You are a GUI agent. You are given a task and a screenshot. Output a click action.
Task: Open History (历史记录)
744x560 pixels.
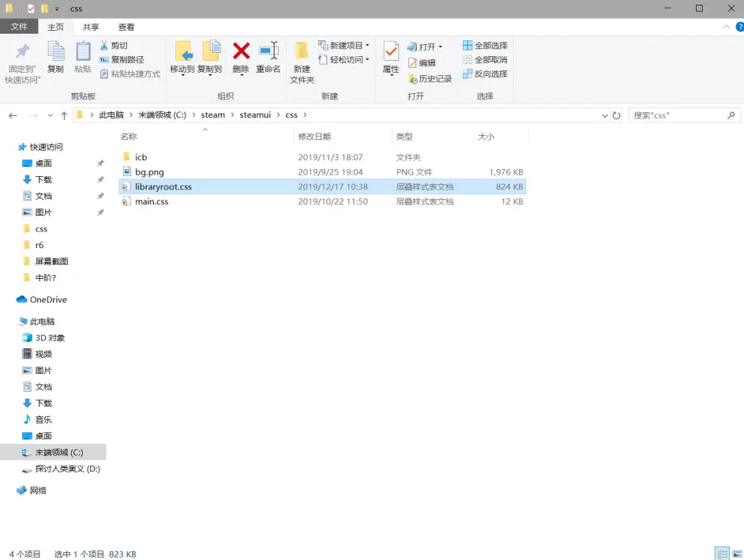coord(430,79)
